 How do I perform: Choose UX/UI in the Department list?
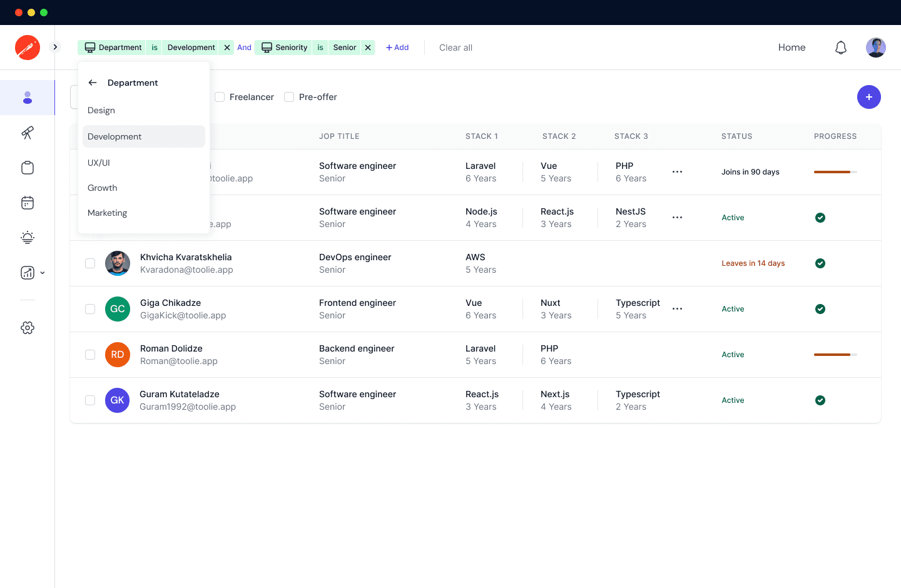(x=98, y=163)
